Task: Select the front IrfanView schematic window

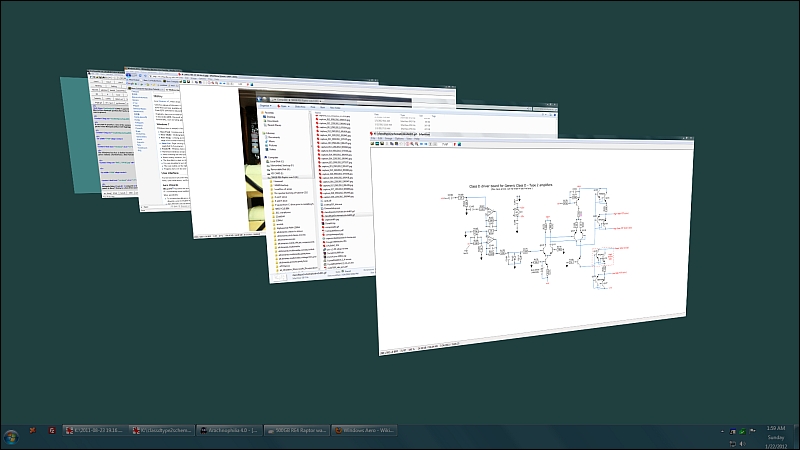Action: coord(533,245)
